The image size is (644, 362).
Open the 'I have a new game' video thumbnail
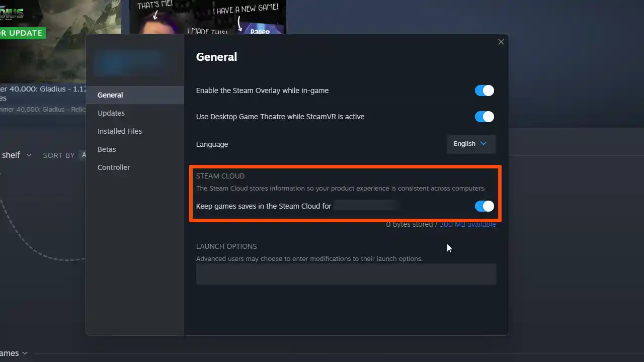208,17
